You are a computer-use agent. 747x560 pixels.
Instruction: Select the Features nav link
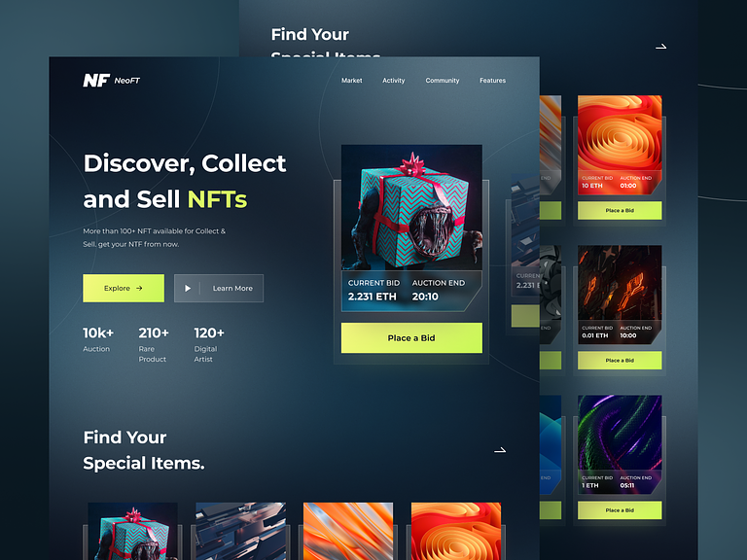click(x=492, y=81)
